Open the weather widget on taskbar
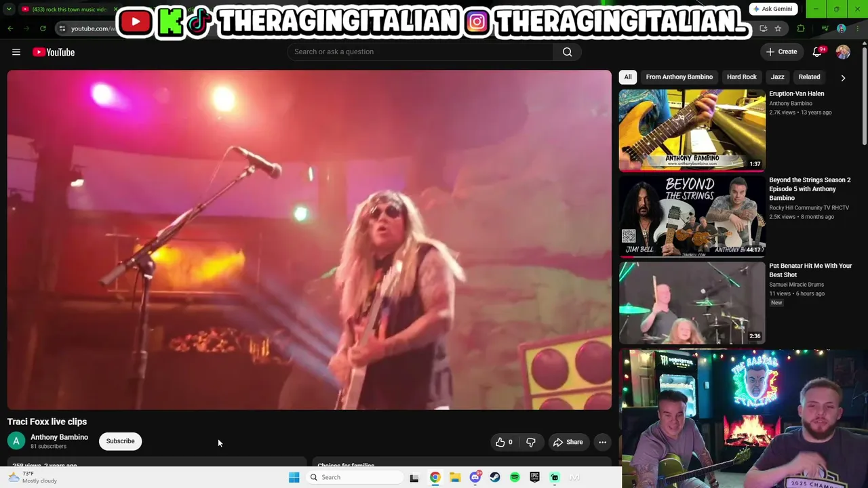 (x=33, y=477)
